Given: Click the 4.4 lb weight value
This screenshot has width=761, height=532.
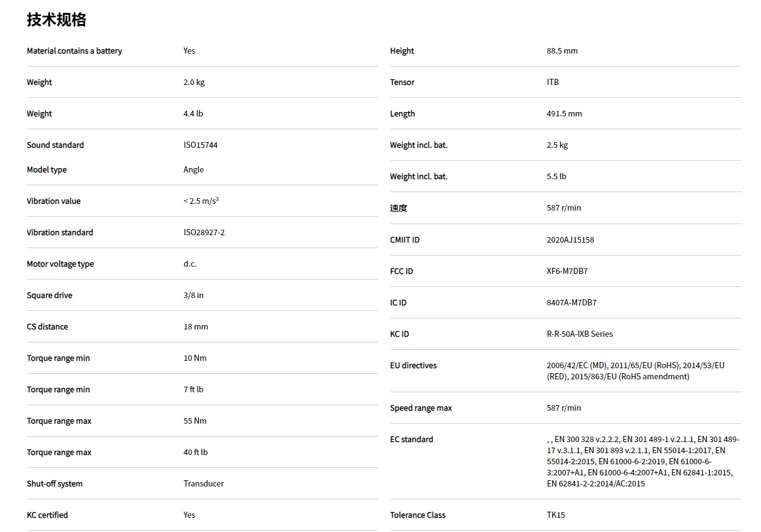Looking at the screenshot, I should 193,113.
